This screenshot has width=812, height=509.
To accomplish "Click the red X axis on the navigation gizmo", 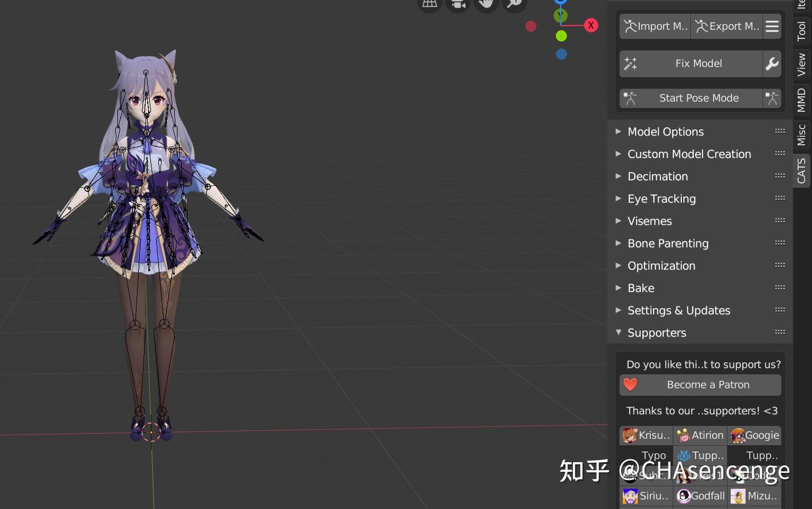I will (591, 25).
